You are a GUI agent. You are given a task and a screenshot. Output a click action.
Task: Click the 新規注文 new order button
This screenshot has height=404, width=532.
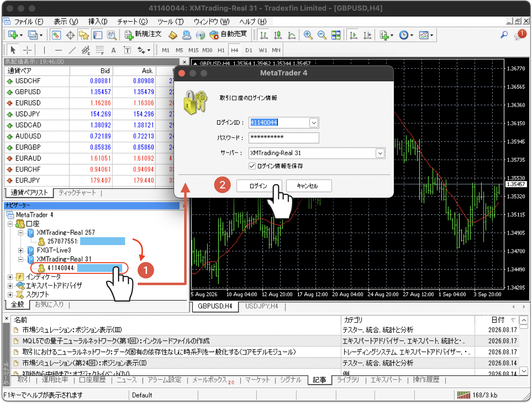point(143,35)
